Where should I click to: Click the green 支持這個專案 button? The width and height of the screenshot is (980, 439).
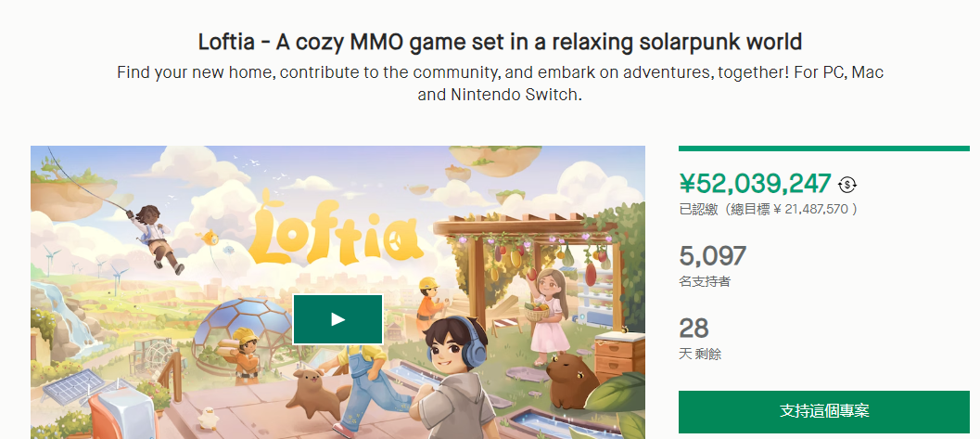(x=823, y=411)
